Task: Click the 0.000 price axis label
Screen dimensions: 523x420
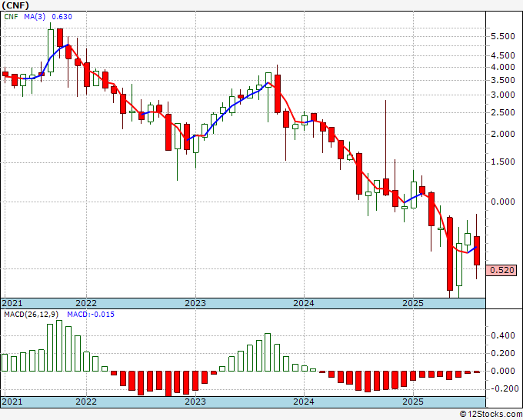Action: coord(503,202)
